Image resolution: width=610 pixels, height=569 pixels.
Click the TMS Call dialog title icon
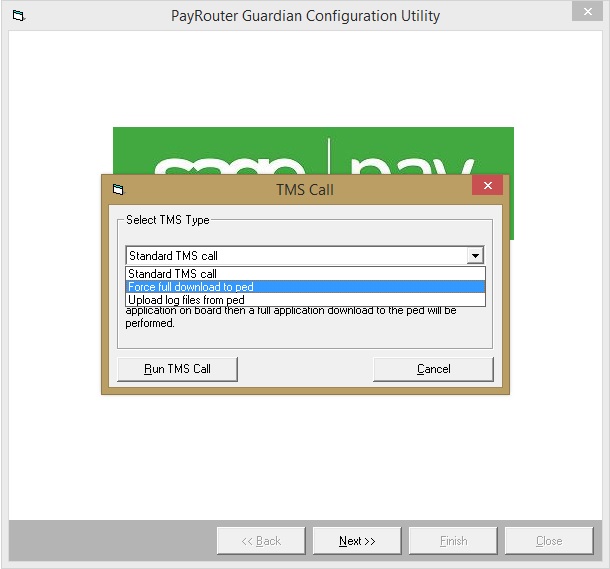coord(118,189)
